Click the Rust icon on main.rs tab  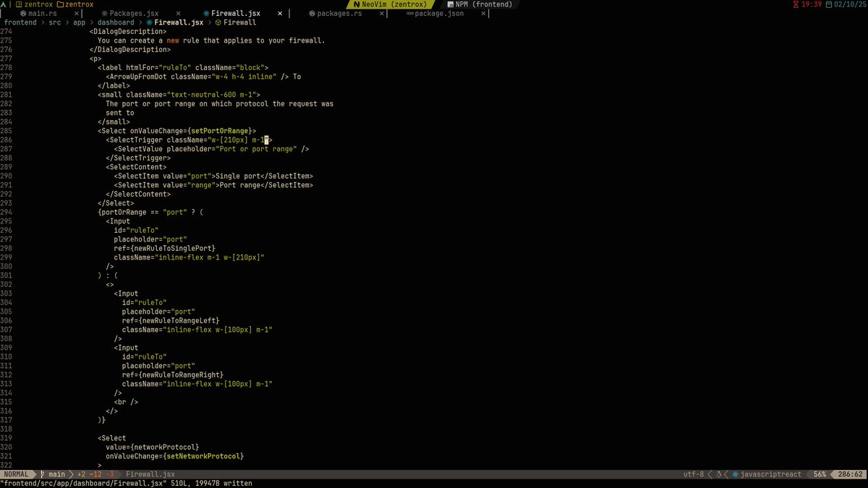[x=22, y=13]
